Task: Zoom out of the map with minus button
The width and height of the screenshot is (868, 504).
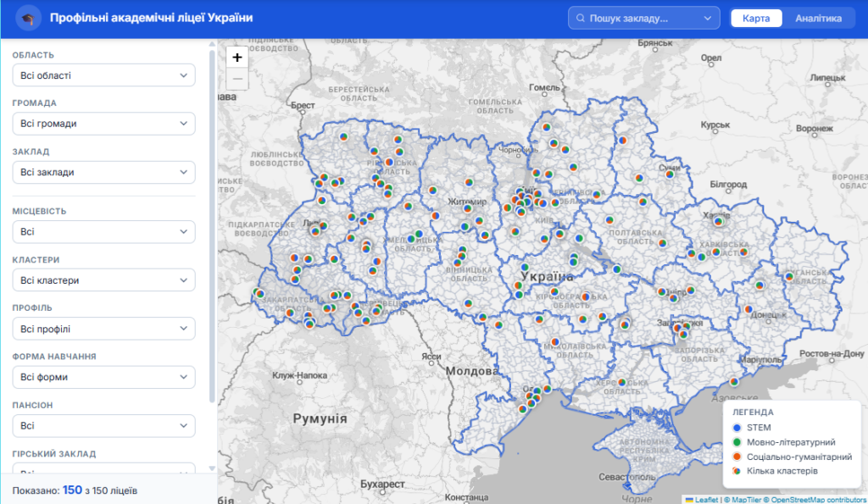Action: tap(237, 79)
